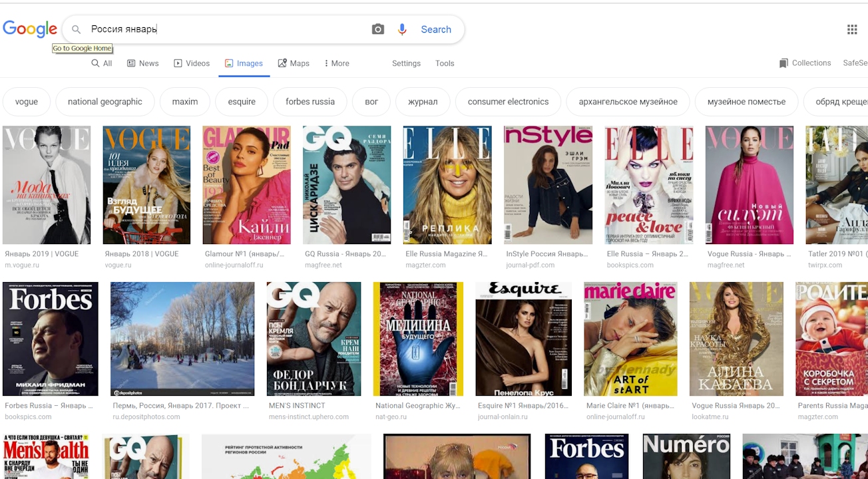Open the InStyle Россия cover thumbnail
The height and width of the screenshot is (479, 868).
click(548, 185)
